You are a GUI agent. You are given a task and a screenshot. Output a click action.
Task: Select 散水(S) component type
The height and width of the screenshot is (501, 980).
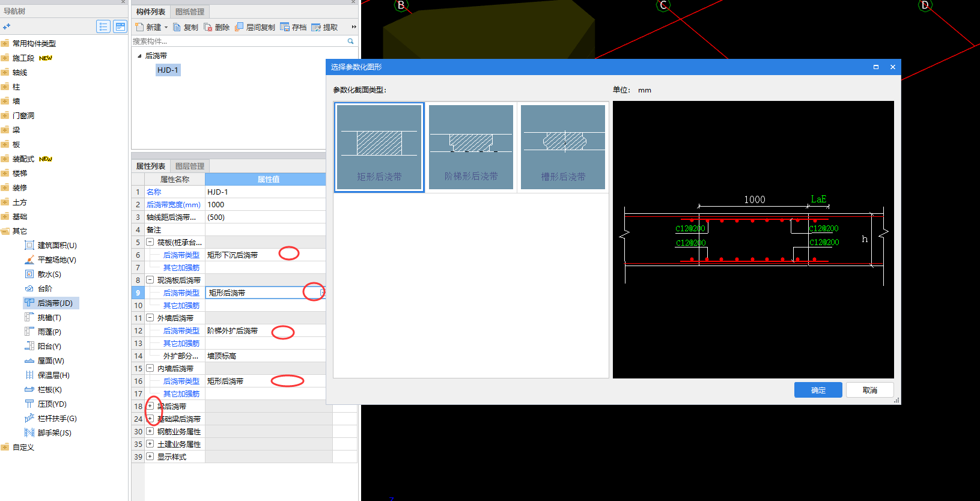pos(43,274)
